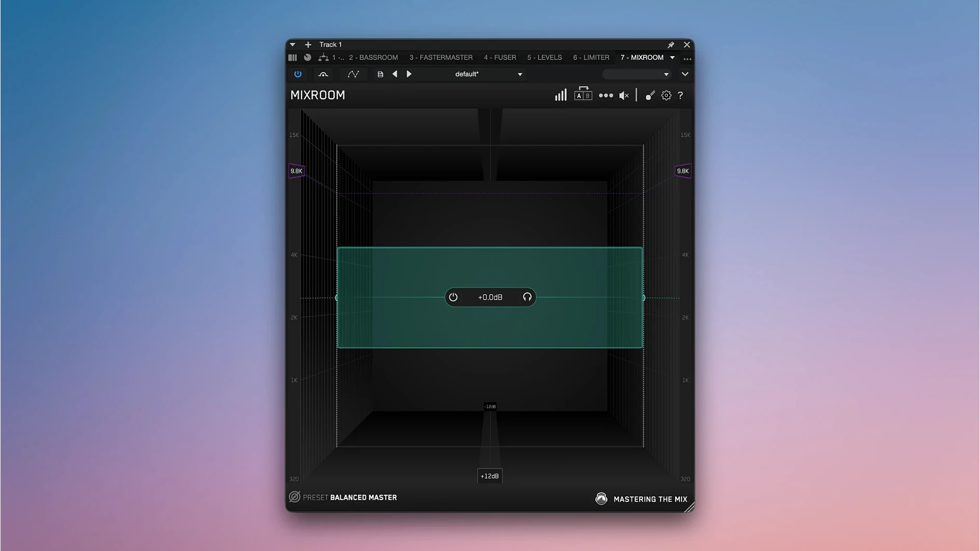
Task: Click the +12dB gain range label
Action: point(490,476)
